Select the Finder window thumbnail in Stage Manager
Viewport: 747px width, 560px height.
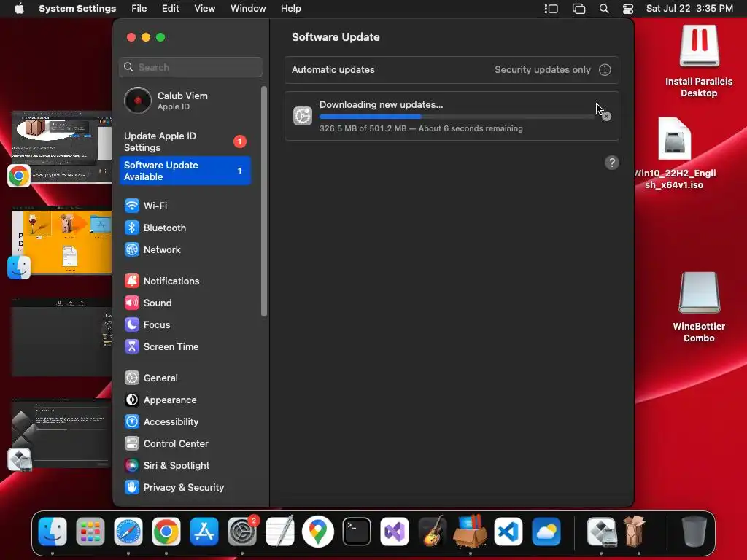click(x=61, y=241)
